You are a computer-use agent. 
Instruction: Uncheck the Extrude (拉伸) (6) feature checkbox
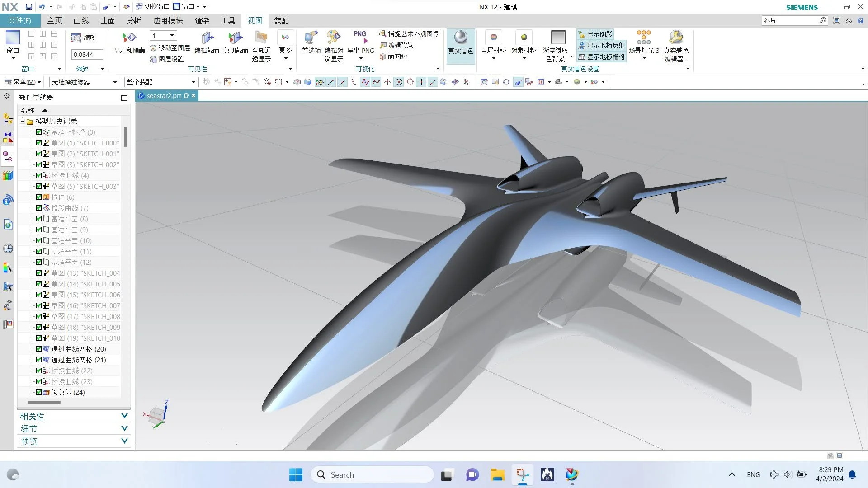tap(39, 197)
